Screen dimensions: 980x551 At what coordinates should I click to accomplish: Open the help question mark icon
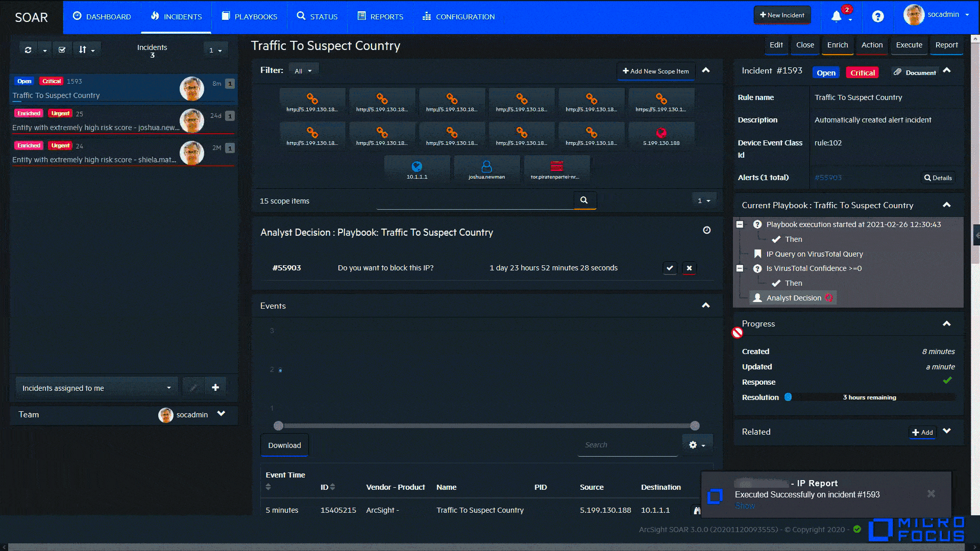point(877,16)
